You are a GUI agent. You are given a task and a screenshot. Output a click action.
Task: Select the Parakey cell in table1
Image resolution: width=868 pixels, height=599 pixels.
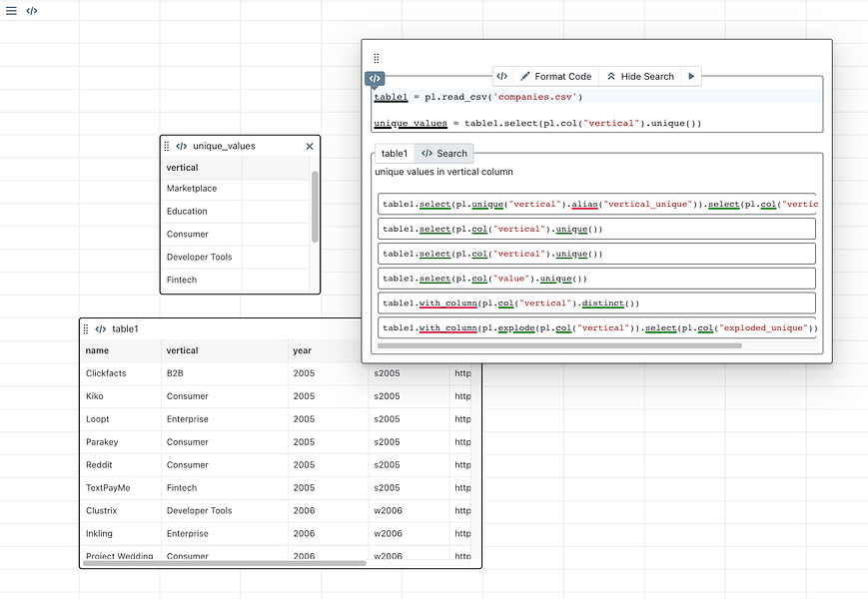[121, 442]
